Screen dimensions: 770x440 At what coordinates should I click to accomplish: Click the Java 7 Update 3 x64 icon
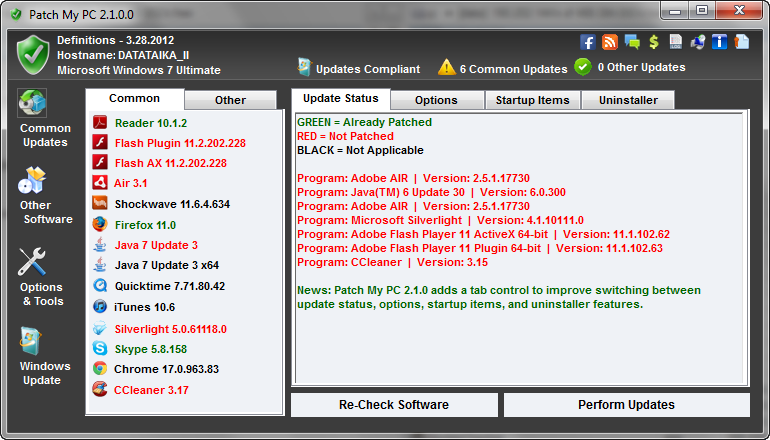click(100, 265)
